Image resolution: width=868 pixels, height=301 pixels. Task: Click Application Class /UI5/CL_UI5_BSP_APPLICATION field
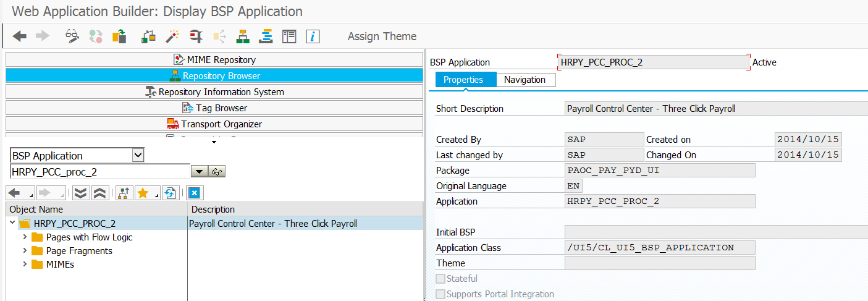660,248
